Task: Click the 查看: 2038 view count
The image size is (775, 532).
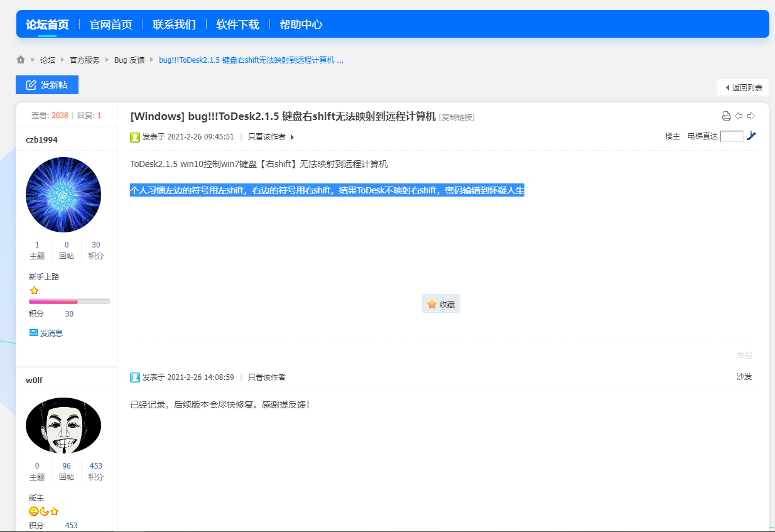Action: point(50,116)
